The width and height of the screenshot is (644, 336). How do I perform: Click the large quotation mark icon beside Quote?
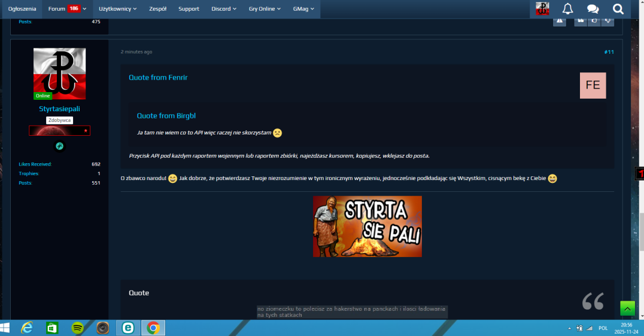(x=593, y=301)
